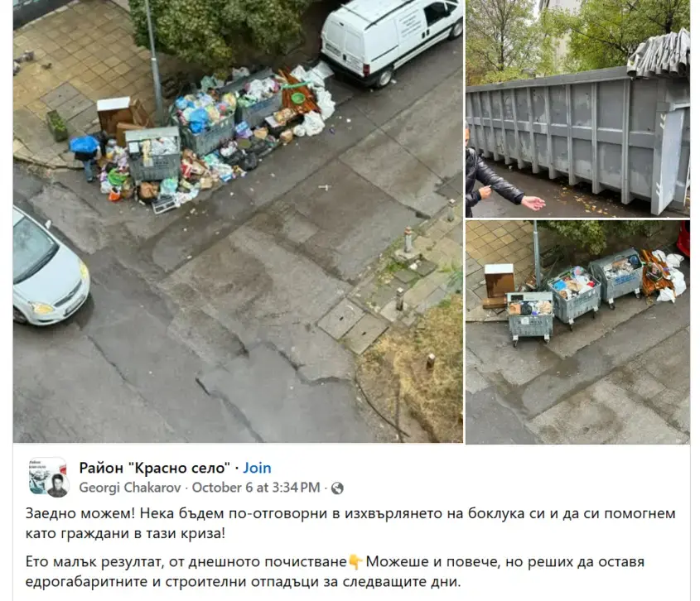
Task: Click the paragraph starting with "Заедно можем!"
Action: point(350,523)
